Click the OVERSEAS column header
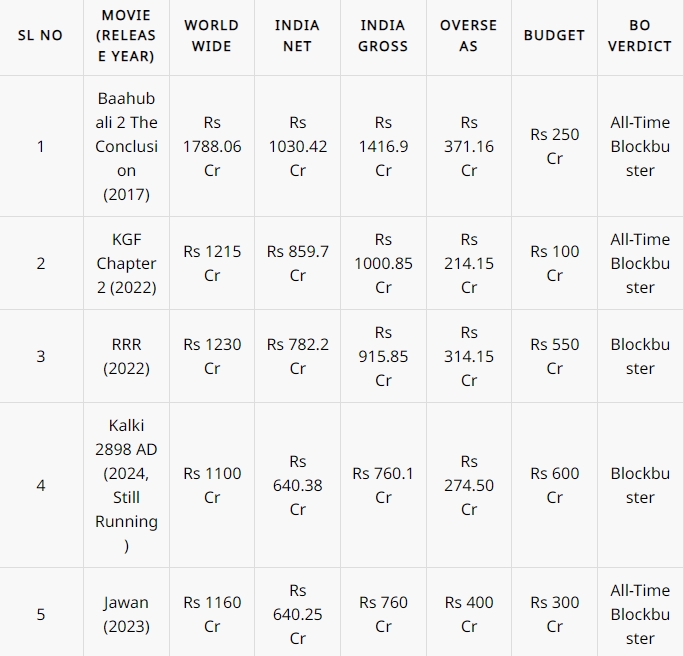The image size is (684, 656). point(468,35)
